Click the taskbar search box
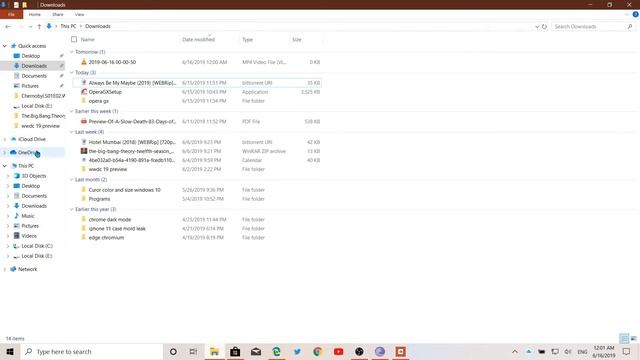This screenshot has height=360, width=640. point(92,351)
